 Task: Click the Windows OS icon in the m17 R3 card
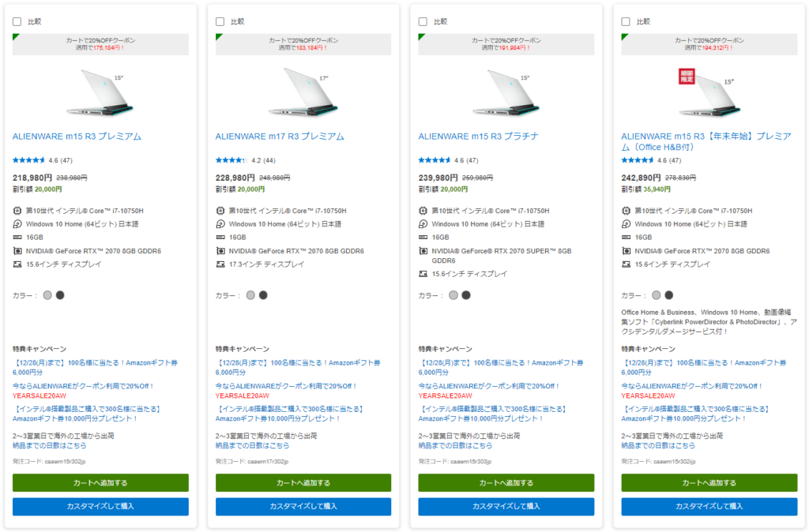220,224
